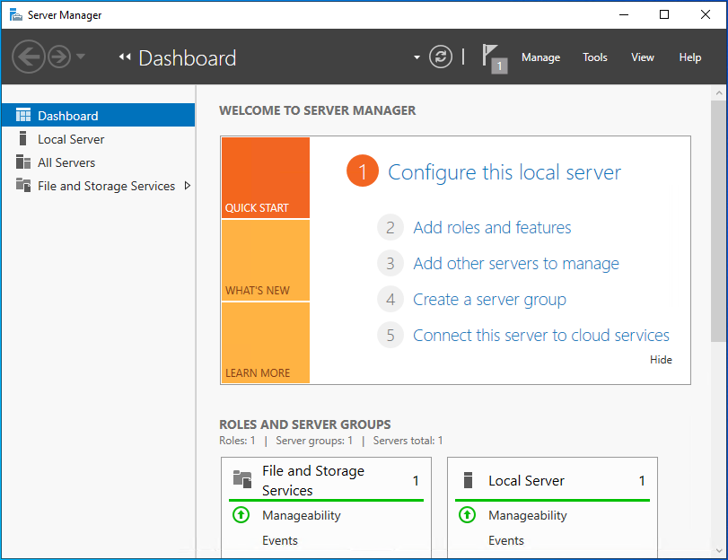The width and height of the screenshot is (728, 560).
Task: Open the File and Storage Services tile header
Action: coord(327,480)
